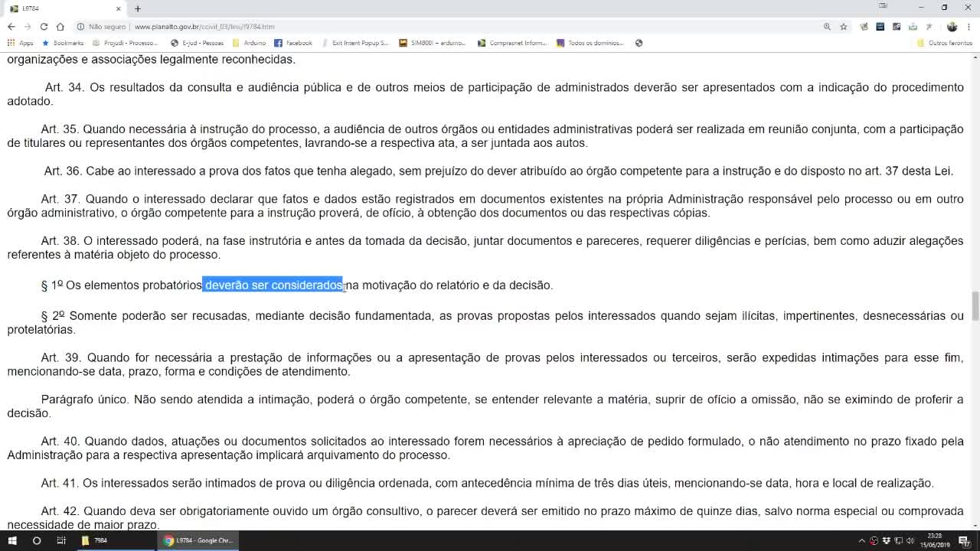Open the Apps bookmarks shortcut

(x=21, y=43)
